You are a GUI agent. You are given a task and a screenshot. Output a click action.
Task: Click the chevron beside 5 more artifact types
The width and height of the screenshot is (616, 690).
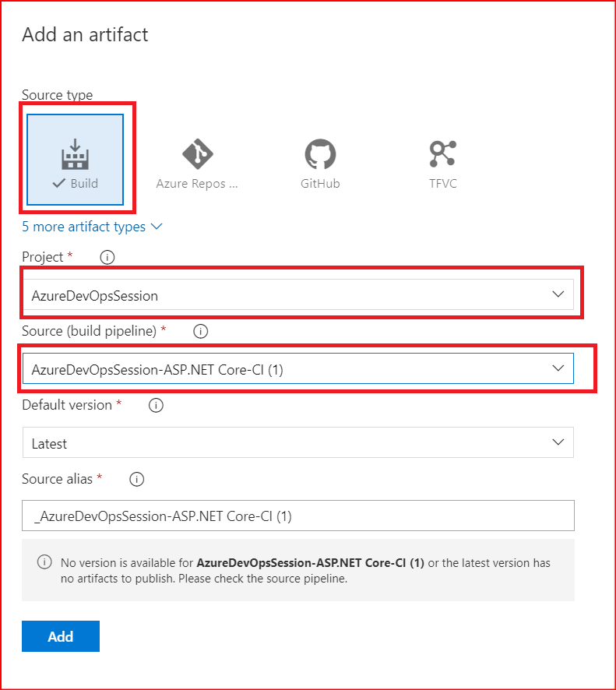click(156, 227)
